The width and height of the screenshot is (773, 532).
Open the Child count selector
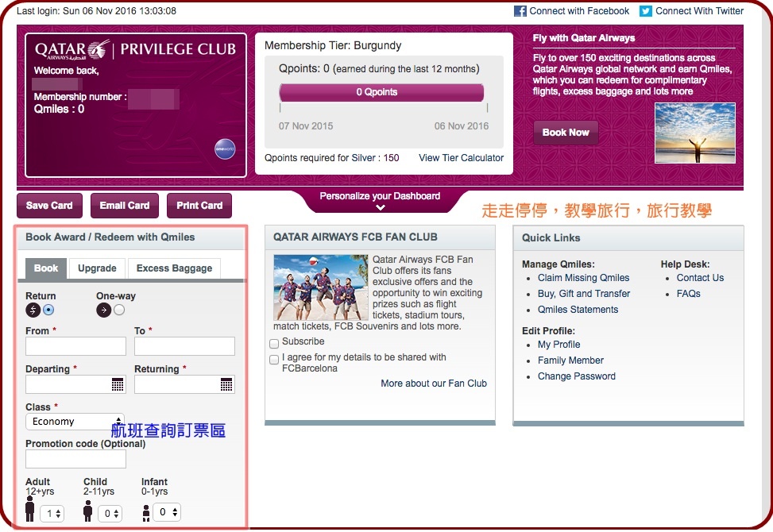110,514
